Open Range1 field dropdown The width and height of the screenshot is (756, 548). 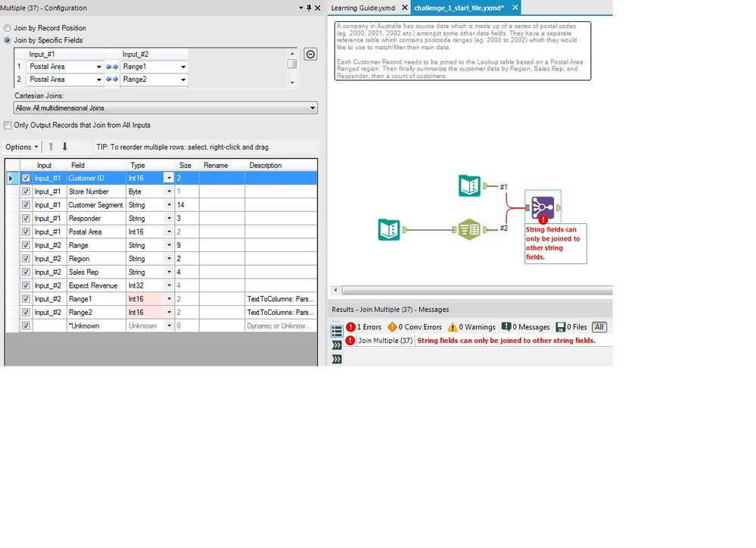(183, 67)
